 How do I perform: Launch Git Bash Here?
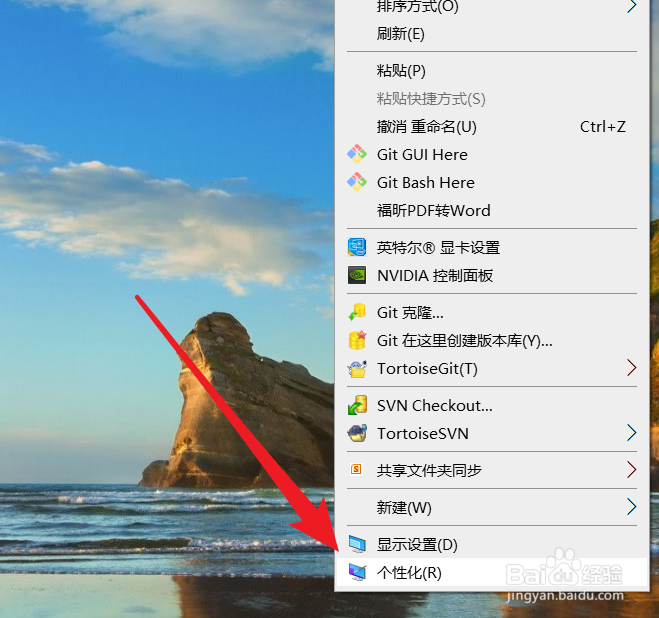click(492, 182)
